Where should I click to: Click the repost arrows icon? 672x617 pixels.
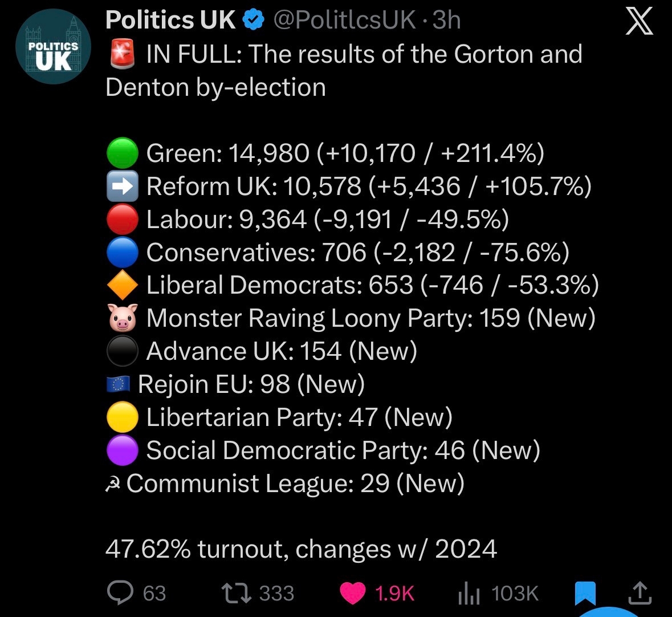(236, 593)
